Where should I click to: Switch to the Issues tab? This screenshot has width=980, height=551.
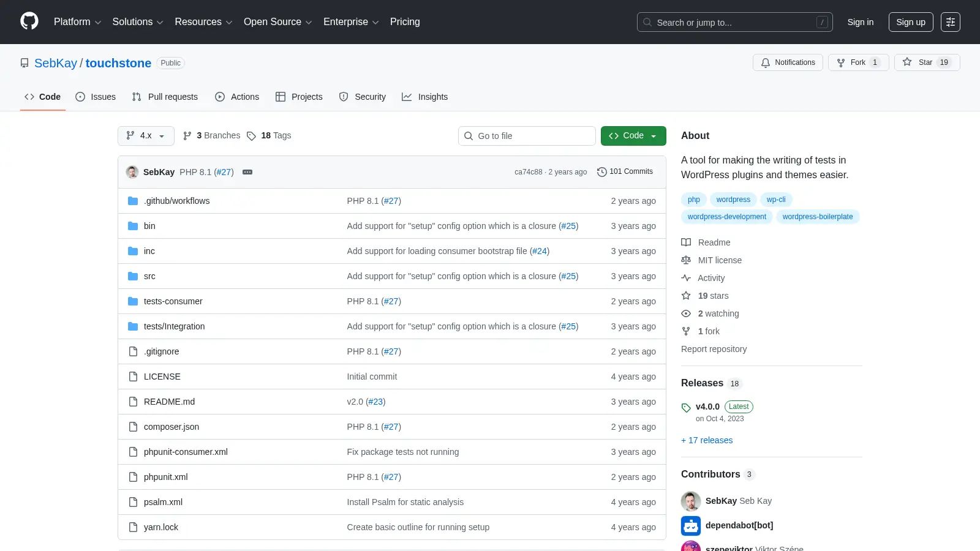(x=96, y=97)
